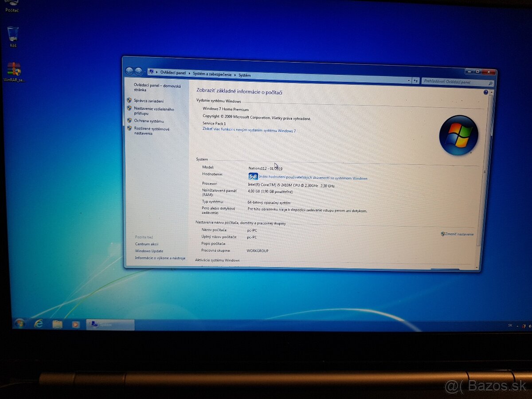Screen dimensions: 532x399
Task: Click the Prehľadávať search input field
Action: pyautogui.click(x=452, y=82)
